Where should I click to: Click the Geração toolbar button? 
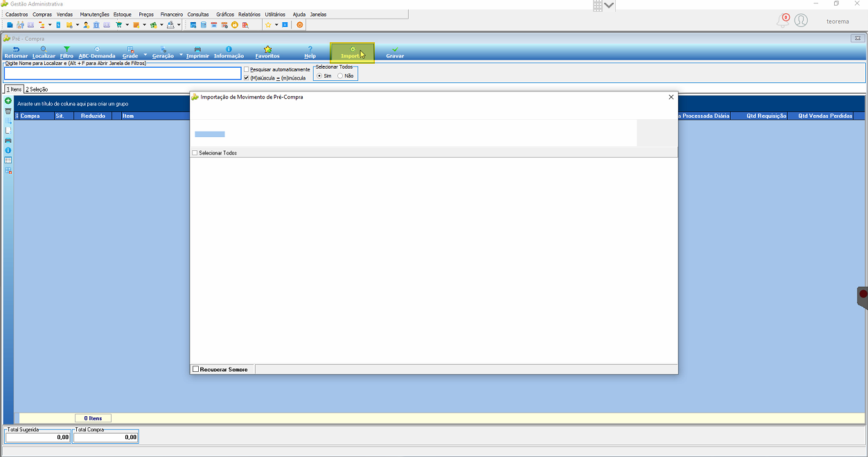pyautogui.click(x=163, y=53)
